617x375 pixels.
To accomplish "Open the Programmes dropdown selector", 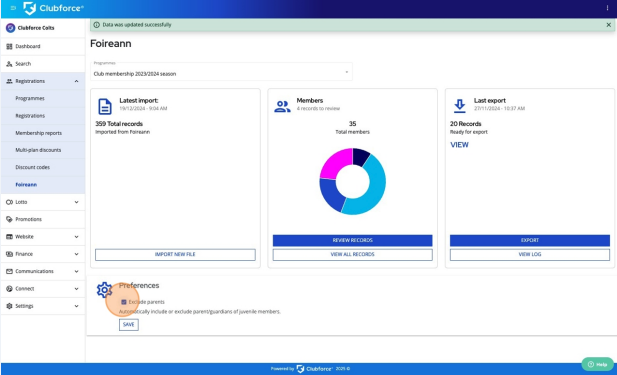I will pyautogui.click(x=221, y=72).
